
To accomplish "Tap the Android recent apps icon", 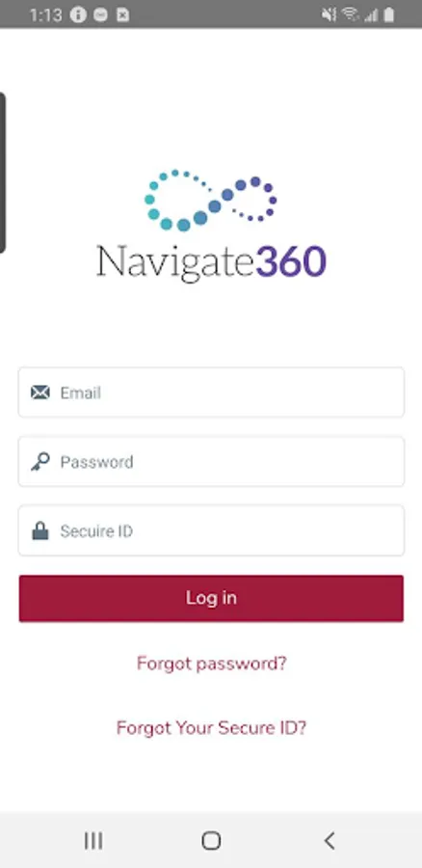I will click(93, 841).
